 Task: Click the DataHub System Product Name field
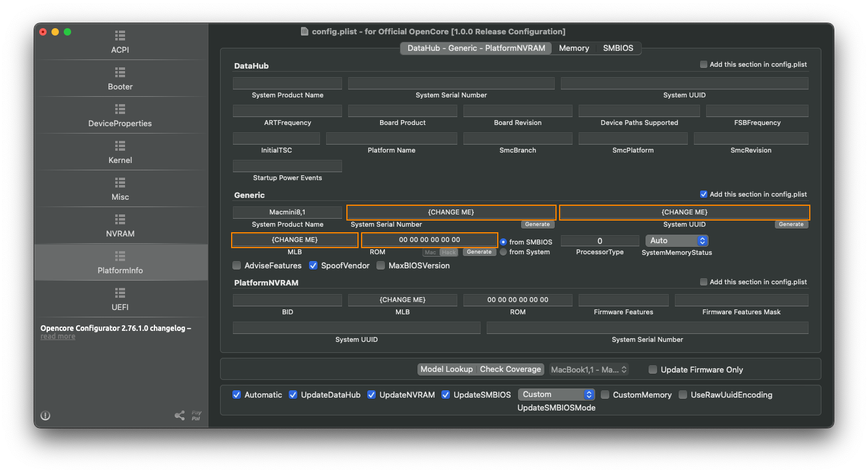(x=287, y=83)
